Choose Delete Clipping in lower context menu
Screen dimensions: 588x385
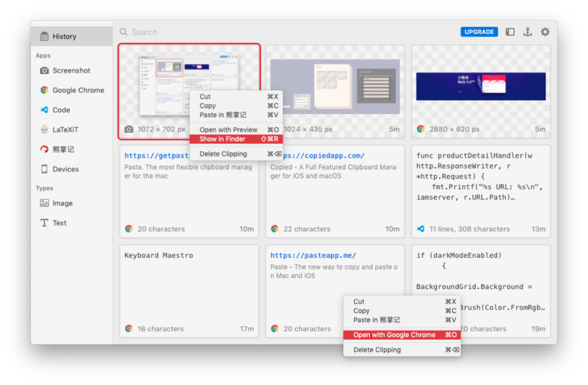pyautogui.click(x=402, y=350)
